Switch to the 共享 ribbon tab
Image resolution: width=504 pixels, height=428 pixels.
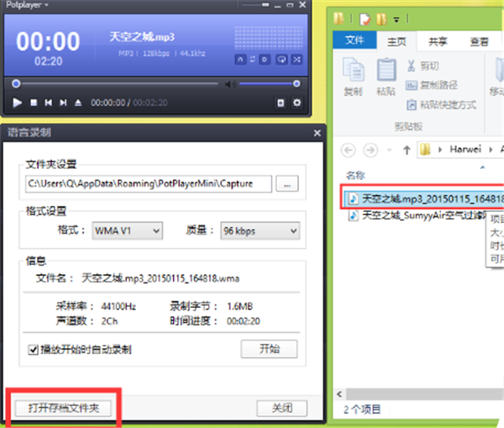click(438, 40)
